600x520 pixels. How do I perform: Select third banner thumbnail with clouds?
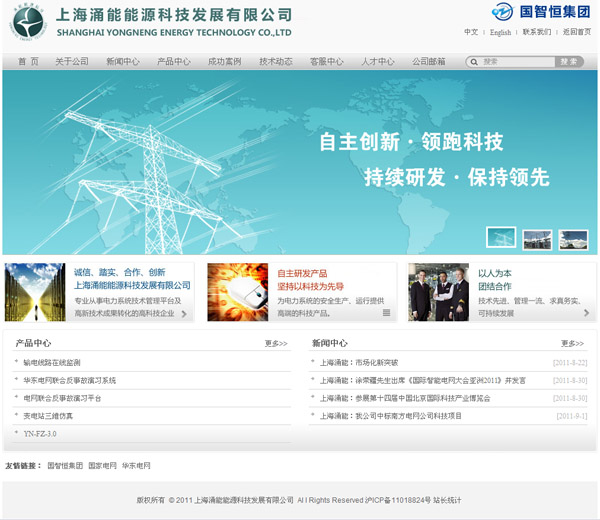pyautogui.click(x=573, y=240)
